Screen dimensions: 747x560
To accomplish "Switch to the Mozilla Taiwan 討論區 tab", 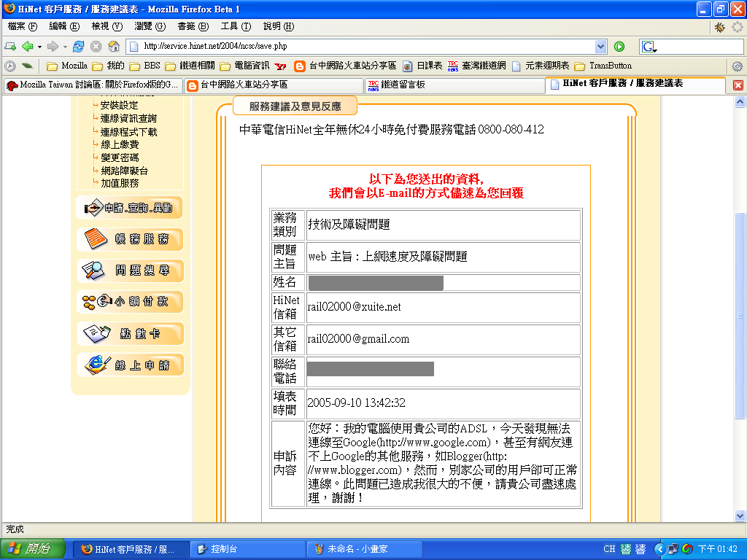I will pos(92,85).
